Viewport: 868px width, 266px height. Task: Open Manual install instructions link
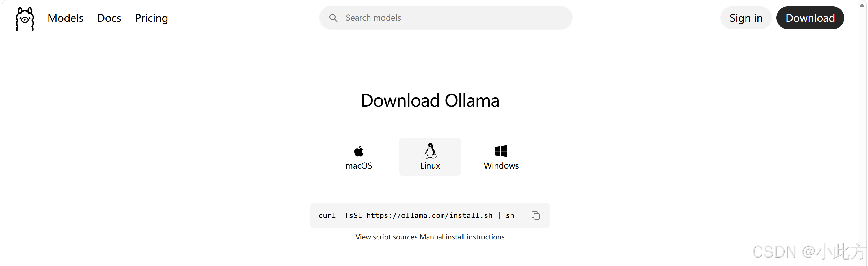[462, 237]
